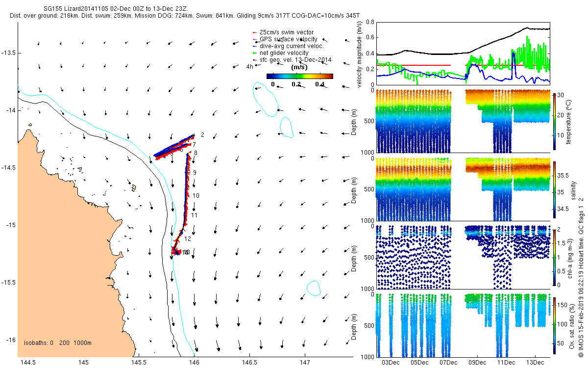The image size is (588, 368).
Task: Click the '4h' label on the map
Action: [x=250, y=67]
